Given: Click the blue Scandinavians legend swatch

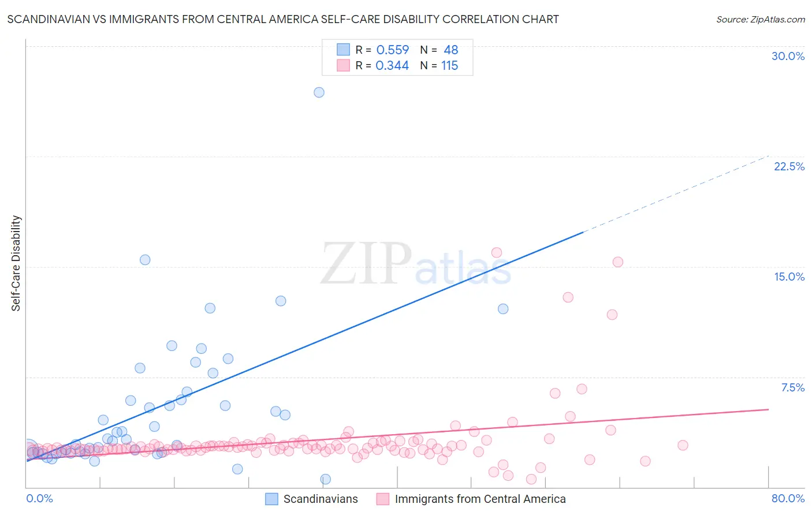Looking at the screenshot, I should tap(271, 499).
